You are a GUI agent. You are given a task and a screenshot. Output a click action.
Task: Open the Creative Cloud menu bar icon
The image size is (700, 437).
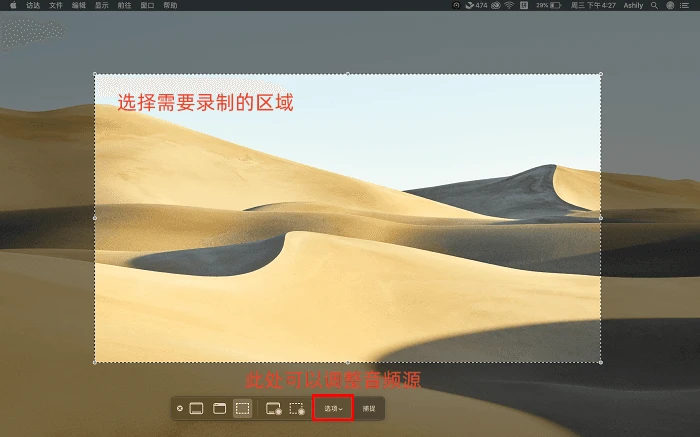[496, 5]
